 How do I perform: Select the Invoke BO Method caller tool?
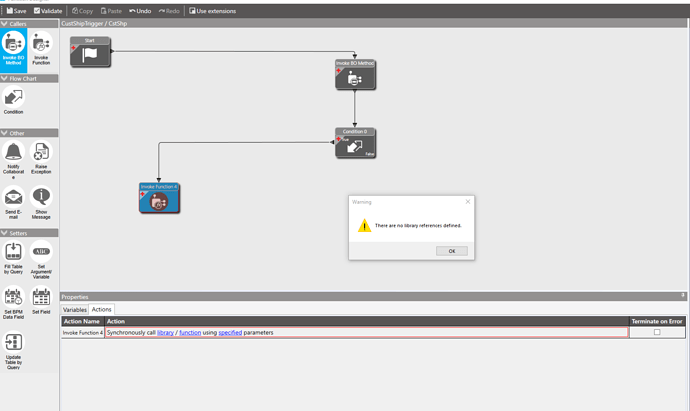(14, 50)
